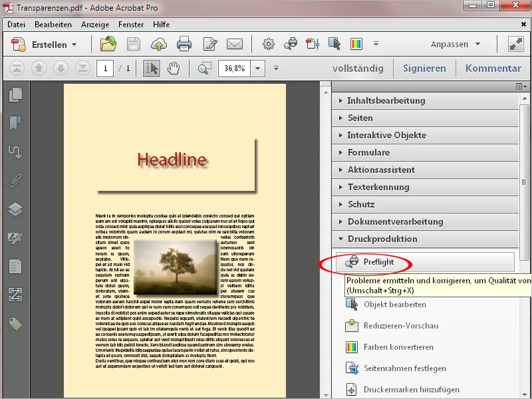This screenshot has height=399, width=532.
Task: Toggle full-screen read mode icon
Action: (x=516, y=45)
